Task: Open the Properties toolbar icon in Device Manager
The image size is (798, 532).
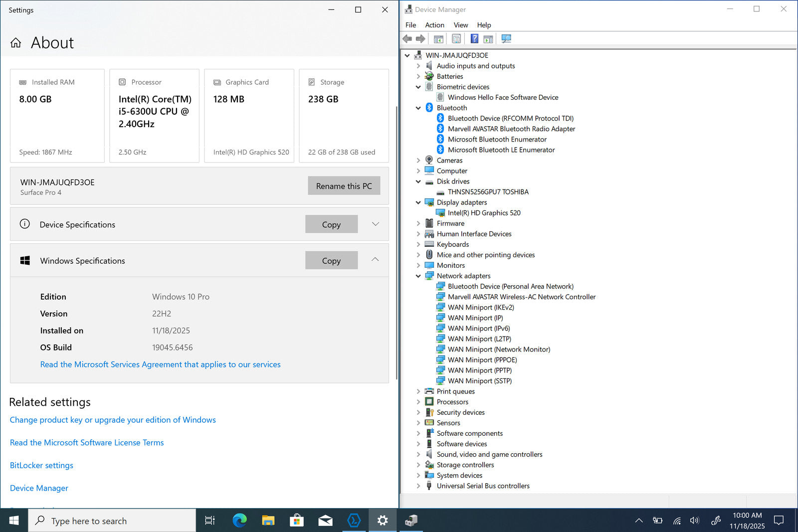Action: (x=456, y=39)
